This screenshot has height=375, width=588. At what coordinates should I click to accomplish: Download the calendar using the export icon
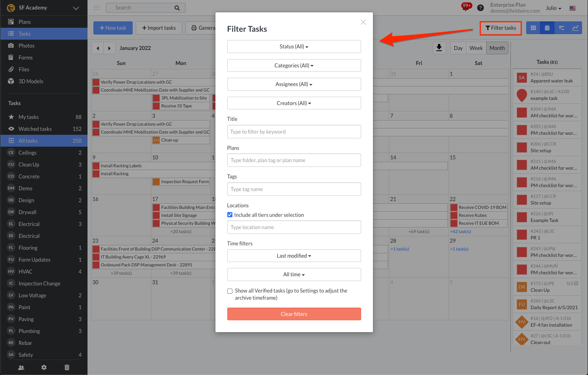tap(439, 48)
